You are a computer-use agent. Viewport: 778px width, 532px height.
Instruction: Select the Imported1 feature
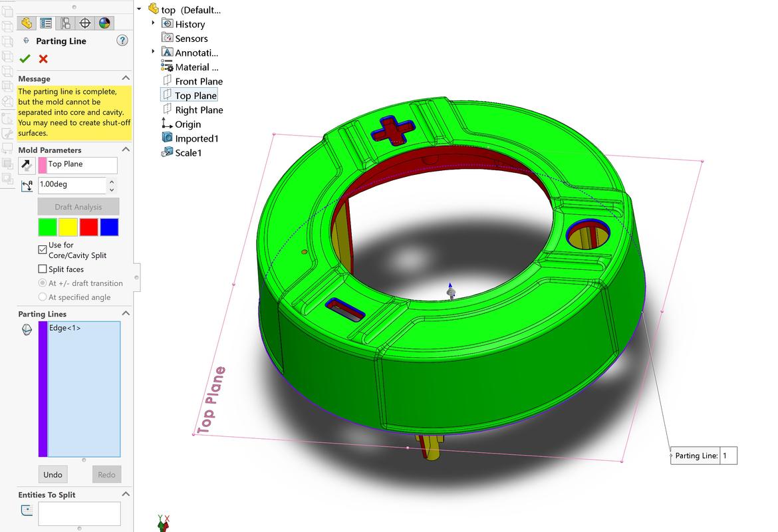[x=196, y=139]
